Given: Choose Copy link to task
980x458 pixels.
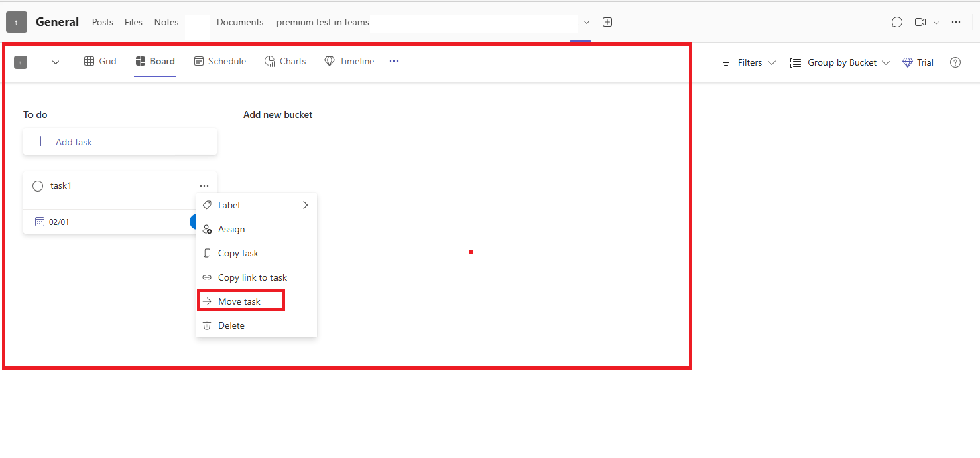Looking at the screenshot, I should 256,277.
